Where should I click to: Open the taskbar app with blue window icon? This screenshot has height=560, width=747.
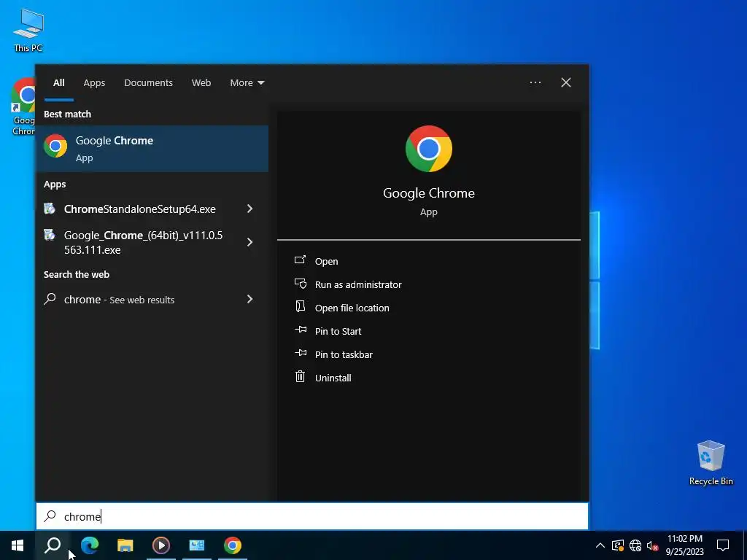pyautogui.click(x=197, y=545)
